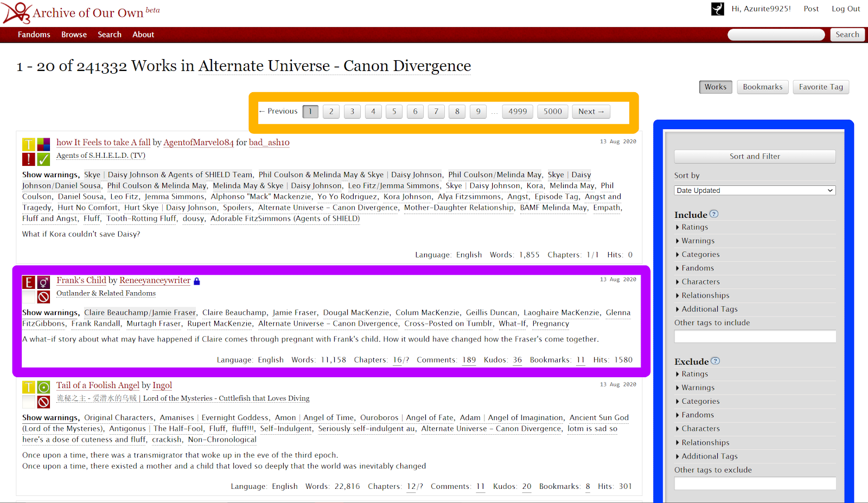Click the site search input field

coord(776,35)
